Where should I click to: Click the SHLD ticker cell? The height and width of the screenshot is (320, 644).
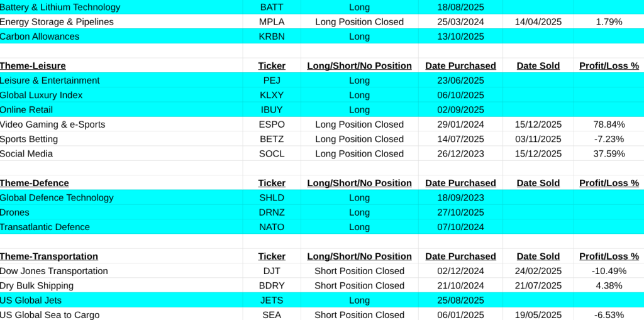pyautogui.click(x=272, y=197)
